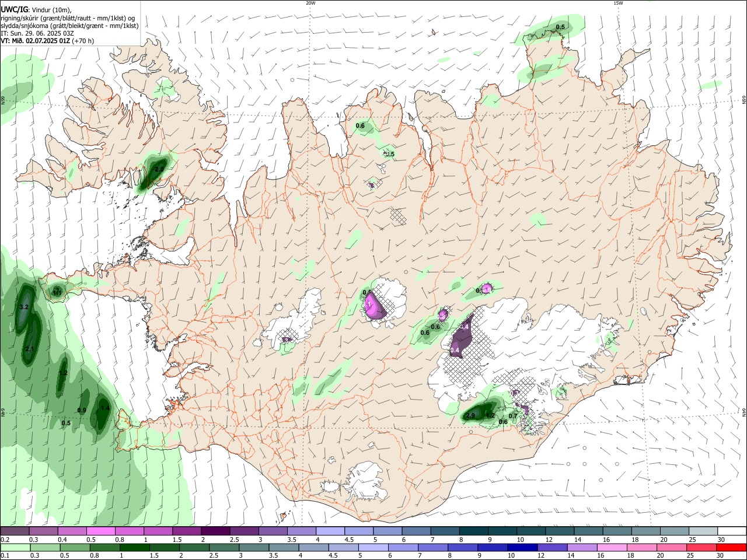Click the '2.0' precipitation value in the Westfjords
747x560 pixels.
click(x=159, y=169)
